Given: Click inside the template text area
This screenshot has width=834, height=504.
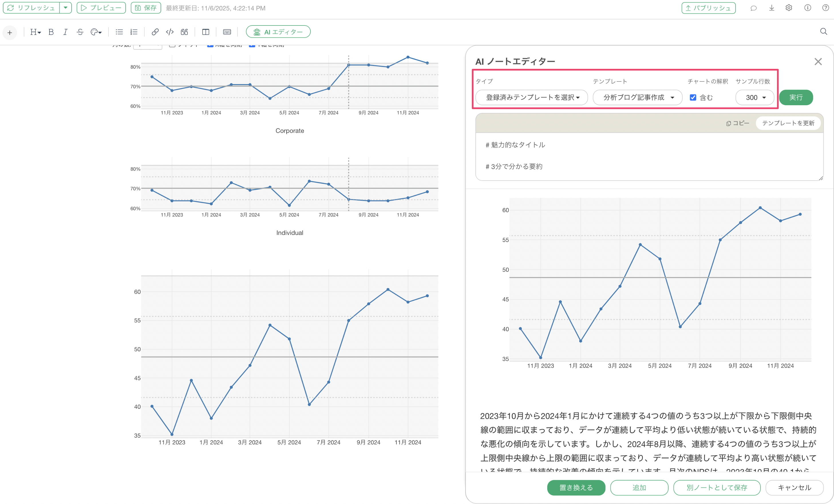Looking at the screenshot, I should (649, 156).
